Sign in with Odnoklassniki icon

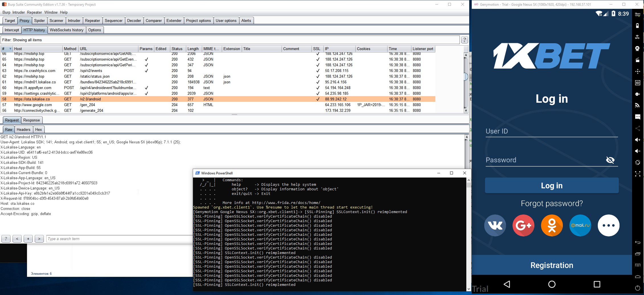[x=552, y=225]
